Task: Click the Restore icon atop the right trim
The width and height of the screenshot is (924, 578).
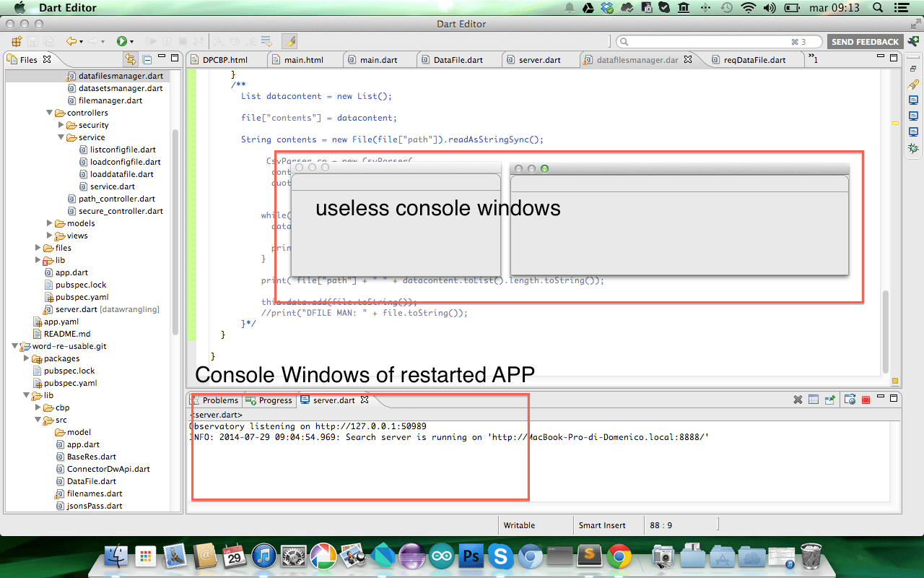Action: (x=913, y=68)
